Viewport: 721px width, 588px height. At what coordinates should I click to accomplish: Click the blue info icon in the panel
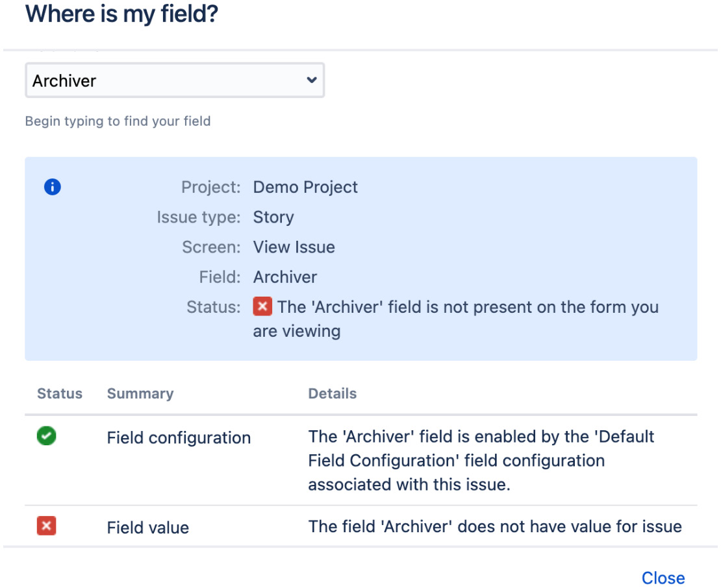(x=52, y=186)
